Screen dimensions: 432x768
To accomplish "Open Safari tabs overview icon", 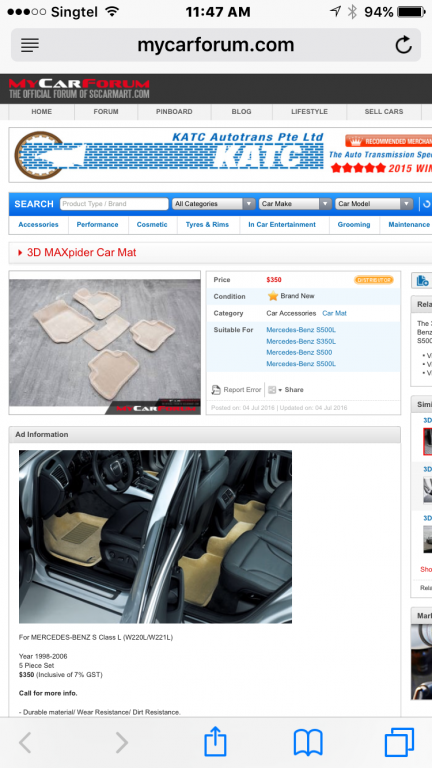I will click(400, 743).
